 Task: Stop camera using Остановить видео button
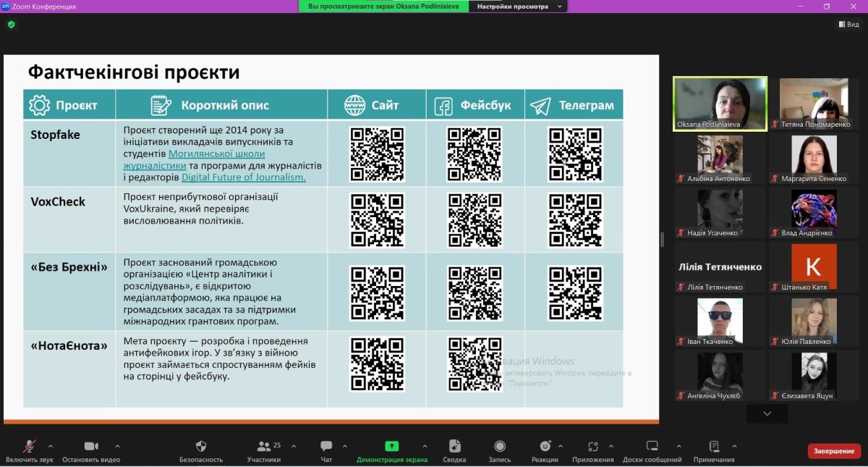(91, 451)
